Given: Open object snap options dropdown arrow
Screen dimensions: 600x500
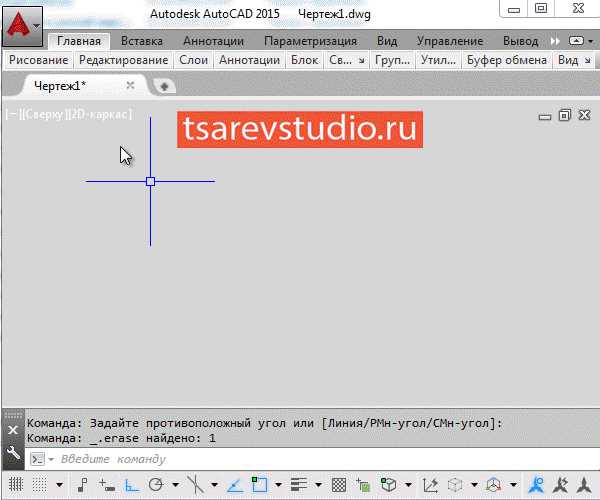Looking at the screenshot, I should click(279, 485).
